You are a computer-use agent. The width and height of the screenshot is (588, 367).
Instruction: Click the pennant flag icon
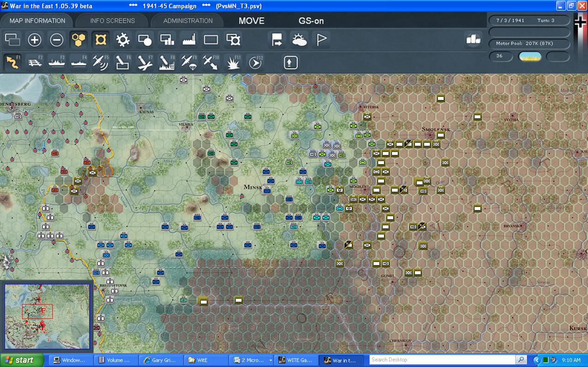321,40
